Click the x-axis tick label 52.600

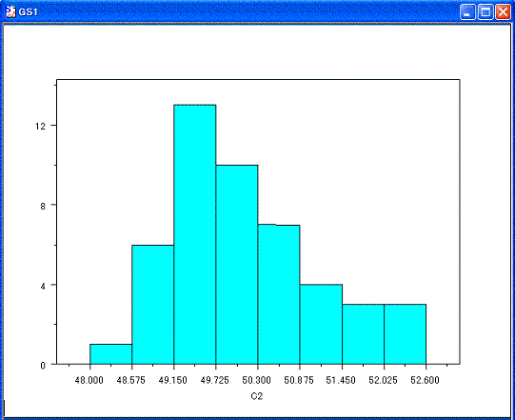tap(425, 380)
